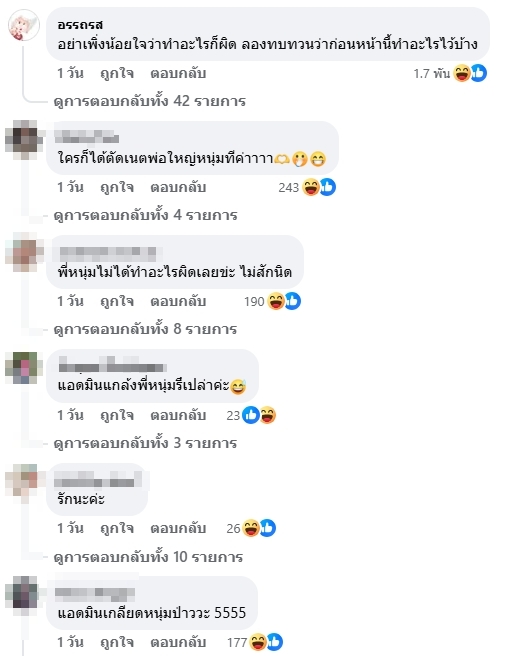Expand the 4 replies thread
Viewport: 505px width, 656px height.
tap(145, 215)
